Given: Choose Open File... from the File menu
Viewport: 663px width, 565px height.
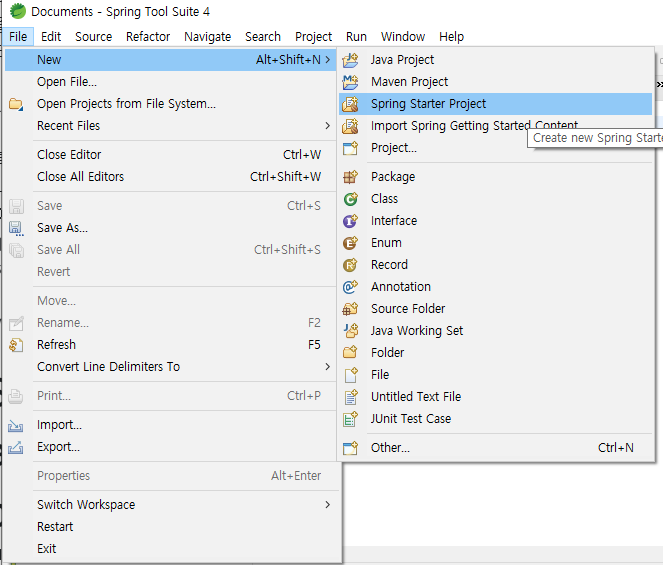Looking at the screenshot, I should (171, 82).
